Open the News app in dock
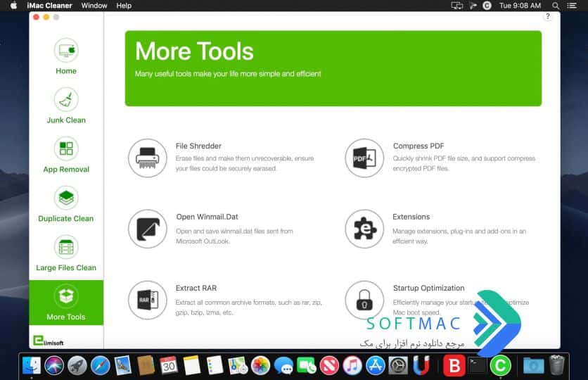 (x=329, y=365)
